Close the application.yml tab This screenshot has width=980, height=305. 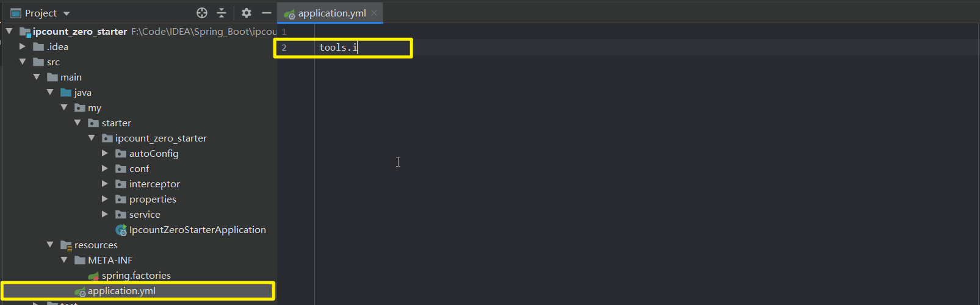click(374, 13)
